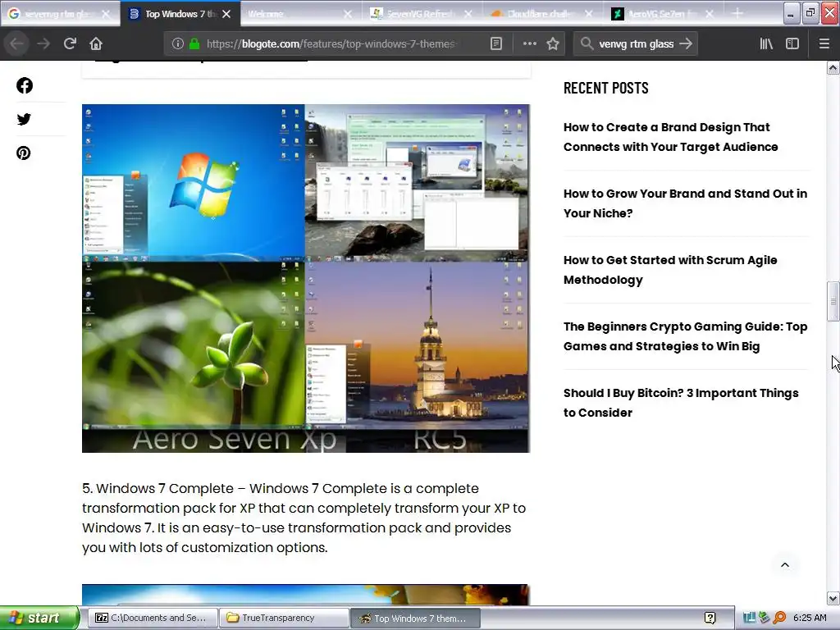The width and height of the screenshot is (840, 630).
Task: Close the Welcome tab
Action: (x=348, y=14)
